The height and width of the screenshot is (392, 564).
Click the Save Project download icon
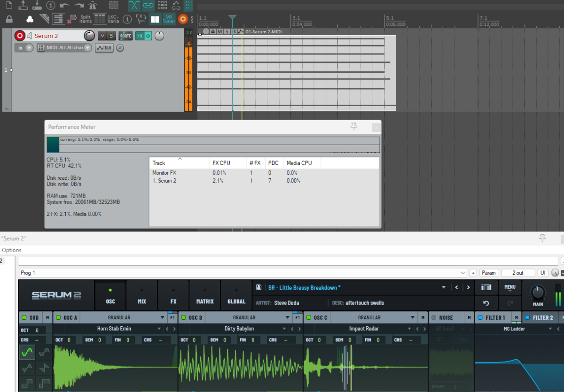(37, 6)
